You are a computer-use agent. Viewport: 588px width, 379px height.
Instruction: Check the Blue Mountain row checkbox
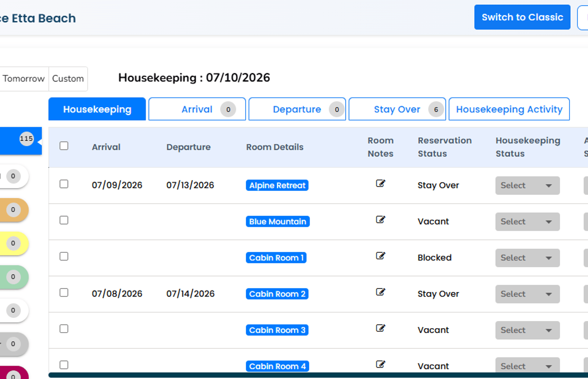tap(64, 220)
